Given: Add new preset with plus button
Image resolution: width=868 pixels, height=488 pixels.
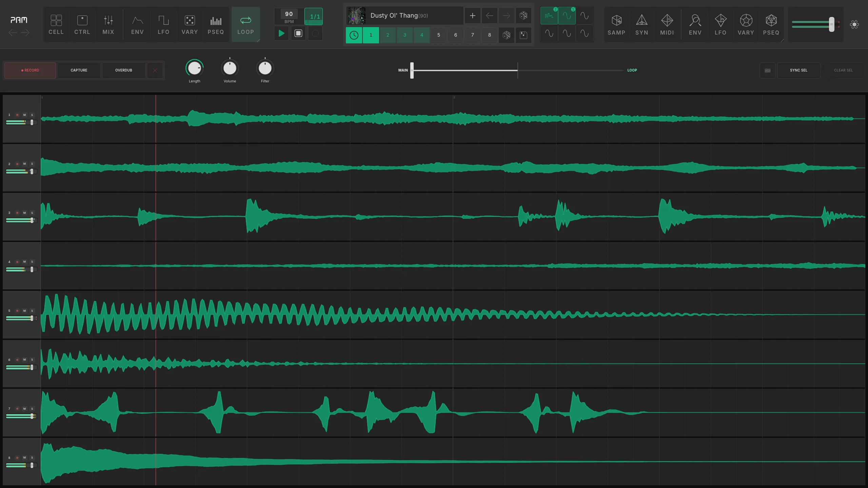Looking at the screenshot, I should coord(472,16).
